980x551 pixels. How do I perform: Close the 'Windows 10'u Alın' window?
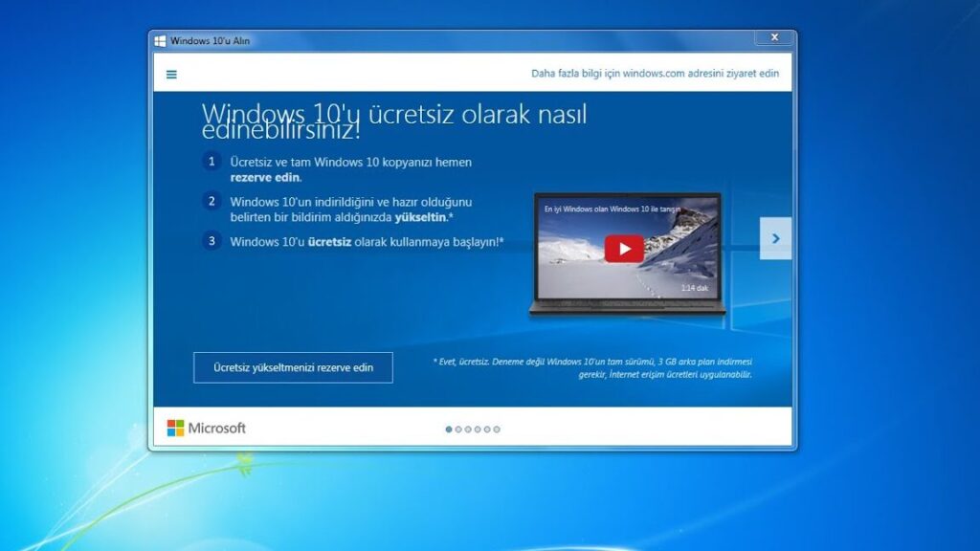click(773, 38)
